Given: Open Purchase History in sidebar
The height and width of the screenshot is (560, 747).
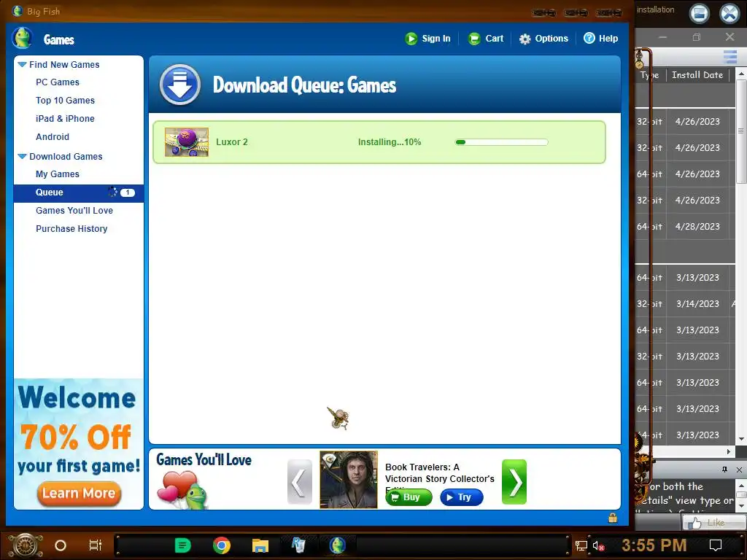Looking at the screenshot, I should pos(72,228).
